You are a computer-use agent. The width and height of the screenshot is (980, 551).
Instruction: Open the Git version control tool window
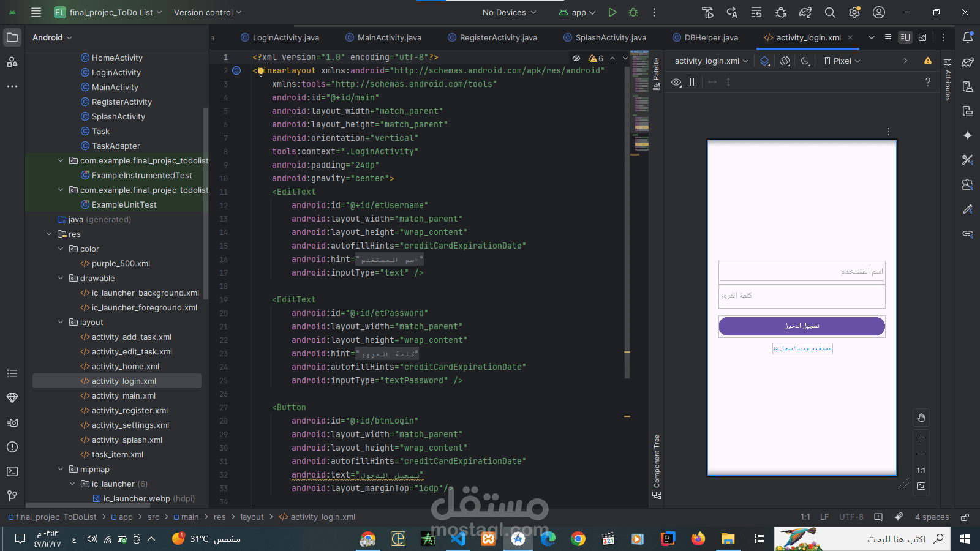[x=12, y=495]
